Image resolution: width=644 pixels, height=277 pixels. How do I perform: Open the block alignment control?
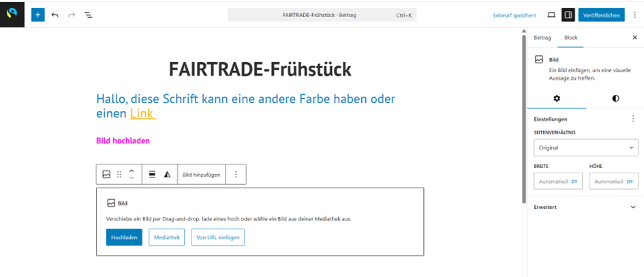[x=152, y=174]
